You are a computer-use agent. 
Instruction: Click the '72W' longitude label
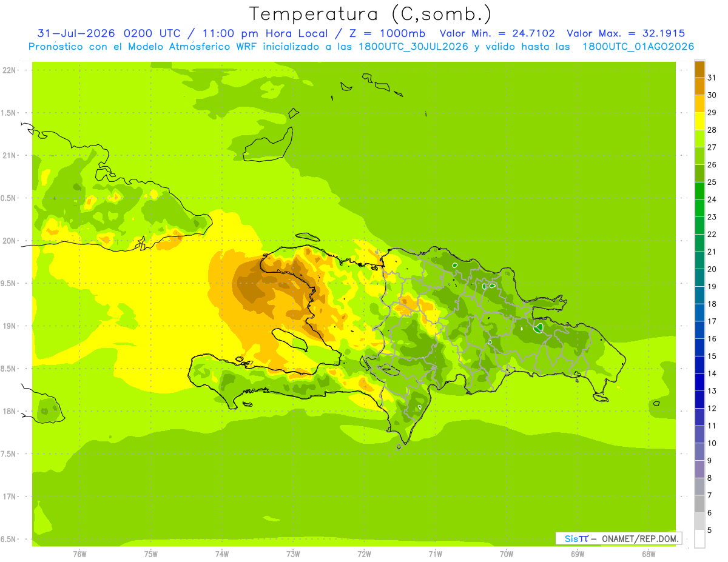tap(364, 554)
